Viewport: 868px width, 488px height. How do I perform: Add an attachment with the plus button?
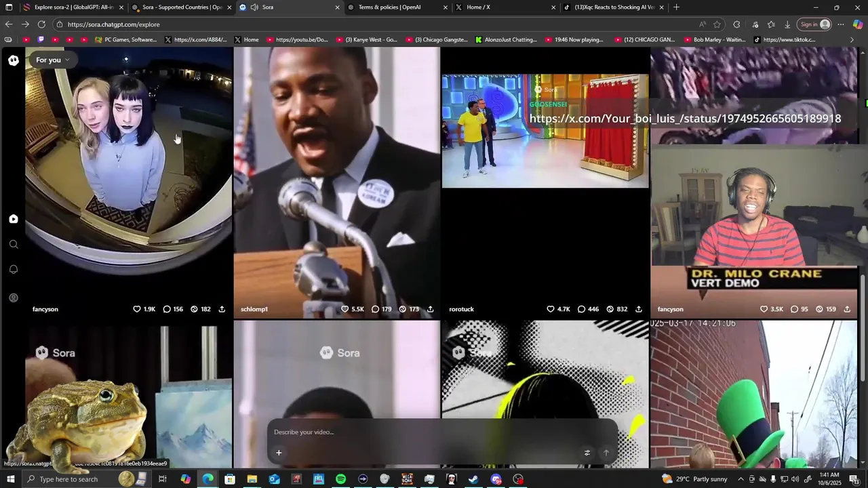point(279,453)
